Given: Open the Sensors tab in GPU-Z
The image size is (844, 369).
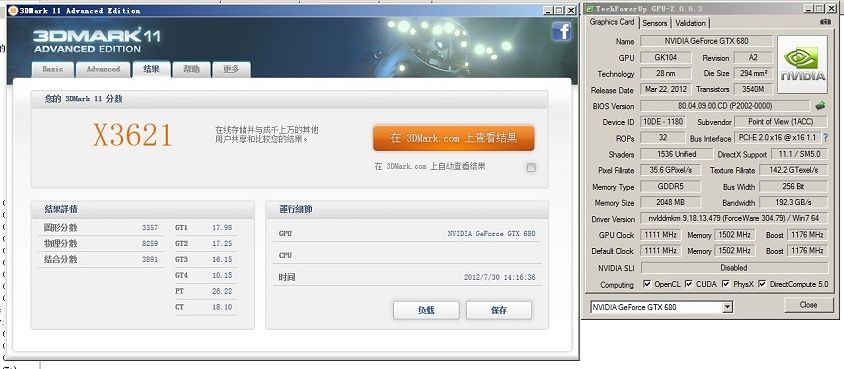Looking at the screenshot, I should (x=655, y=23).
